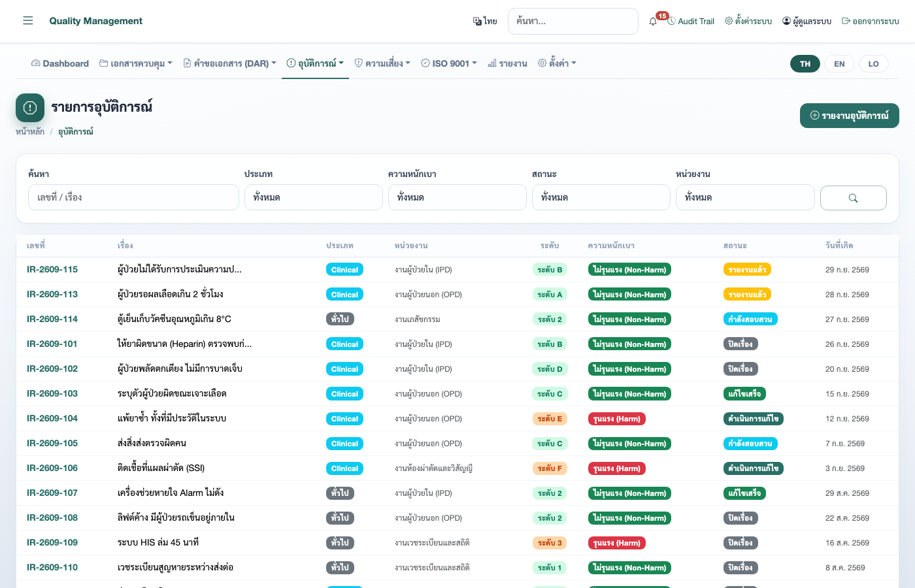The image size is (915, 588).
Task: Expand the ความเสี่ยง menu
Action: (x=382, y=63)
